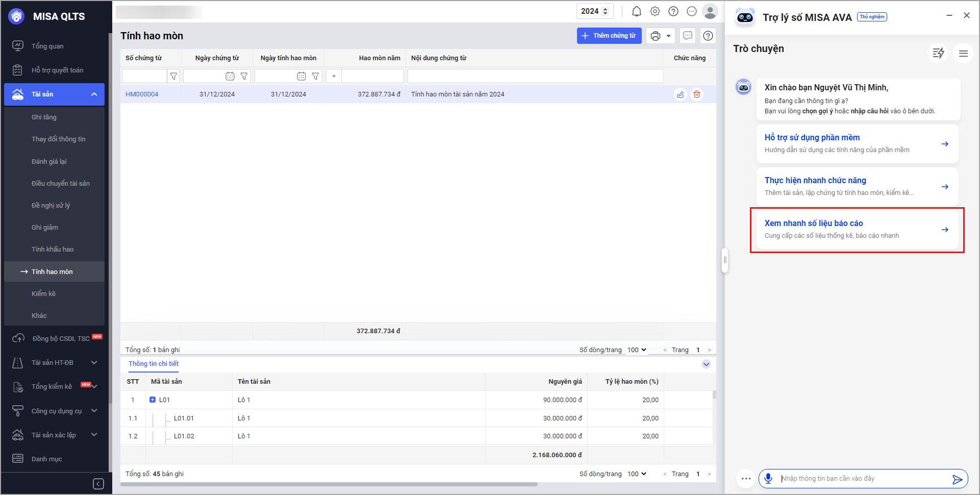Open Tổng quan in the sidebar

(x=47, y=46)
